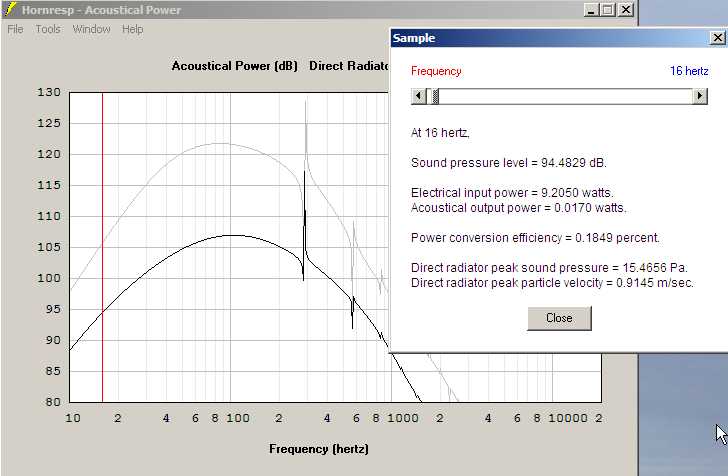Click the frequency slider thumb
Viewport: 728px width, 476px height.
(x=435, y=96)
